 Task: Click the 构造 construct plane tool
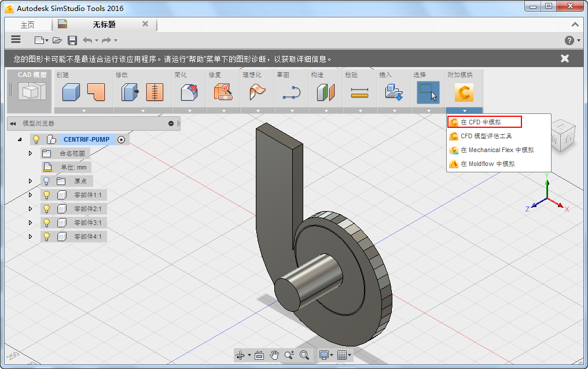[325, 92]
